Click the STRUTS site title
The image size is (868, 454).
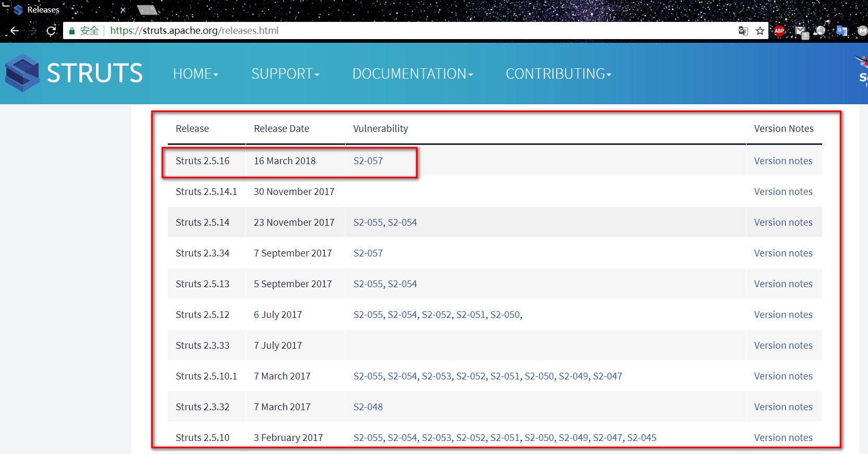(95, 73)
